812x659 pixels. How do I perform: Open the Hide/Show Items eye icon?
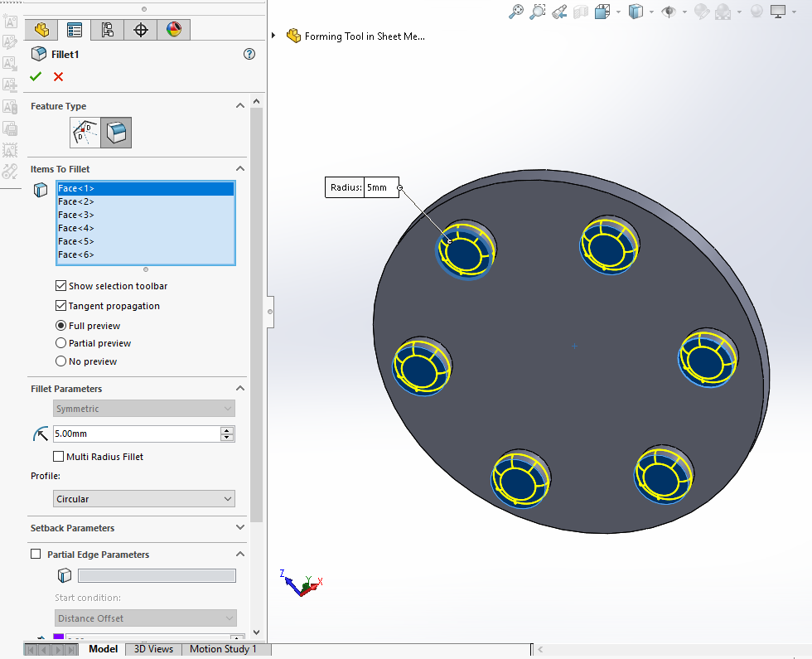click(x=668, y=12)
